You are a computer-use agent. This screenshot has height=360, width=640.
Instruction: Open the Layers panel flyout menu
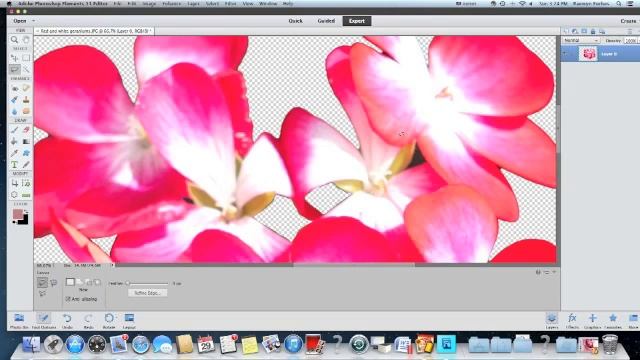click(630, 31)
